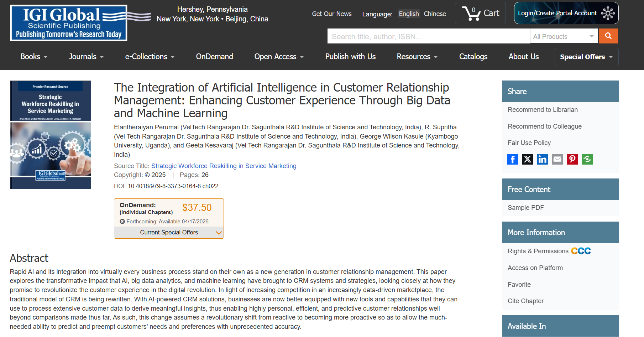This screenshot has height=337, width=644.
Task: Share chapter on Pinterest
Action: pyautogui.click(x=572, y=159)
